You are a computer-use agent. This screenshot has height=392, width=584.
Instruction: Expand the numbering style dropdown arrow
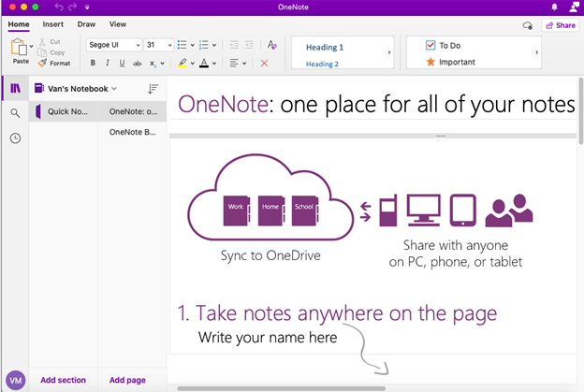[x=214, y=45]
